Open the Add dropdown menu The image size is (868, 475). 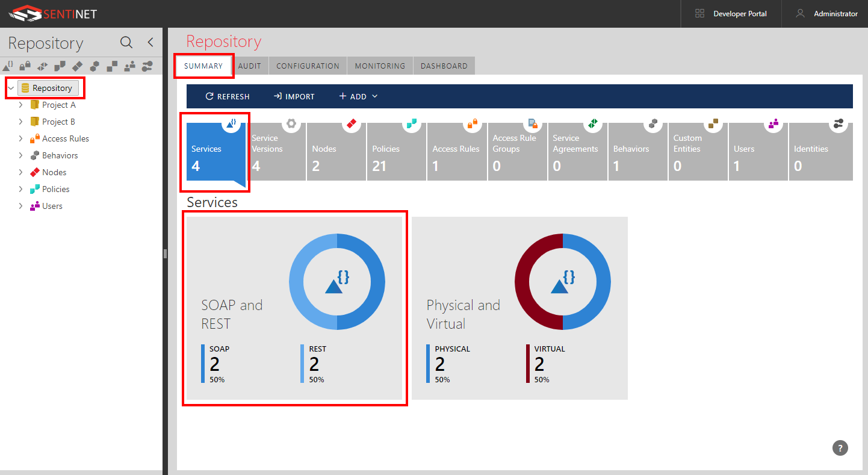pyautogui.click(x=358, y=96)
